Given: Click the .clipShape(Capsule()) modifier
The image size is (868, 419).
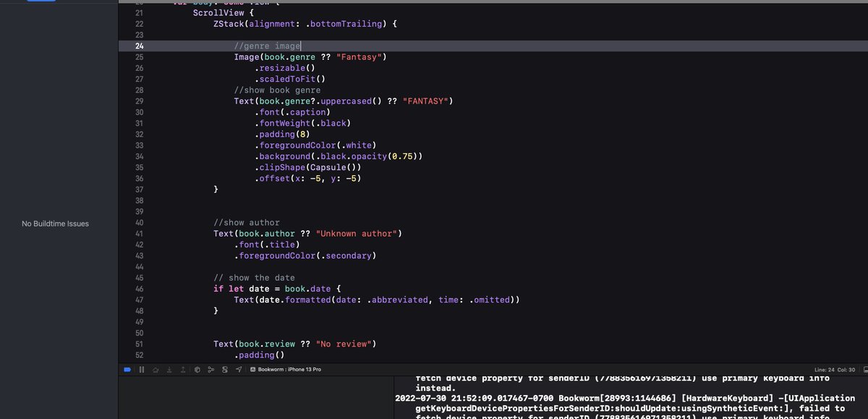Looking at the screenshot, I should point(307,167).
